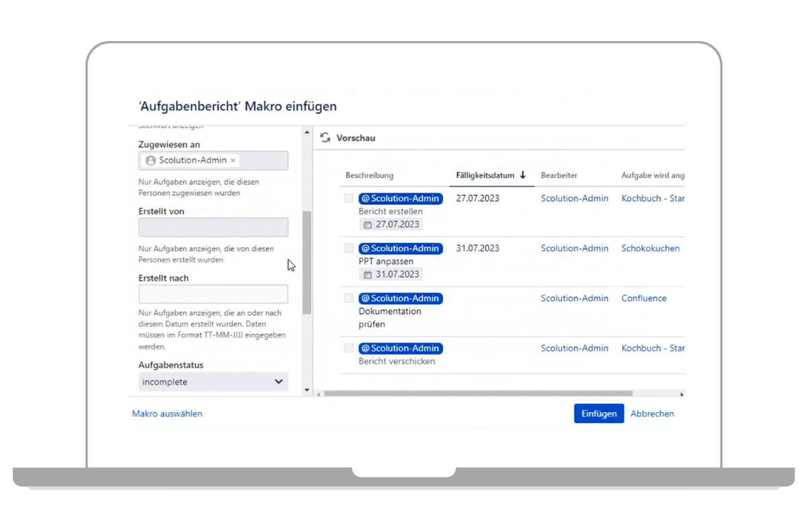This screenshot has width=808, height=532.
Task: Remove Scolution-Admin from the Zugewiesen an field
Action: (233, 161)
